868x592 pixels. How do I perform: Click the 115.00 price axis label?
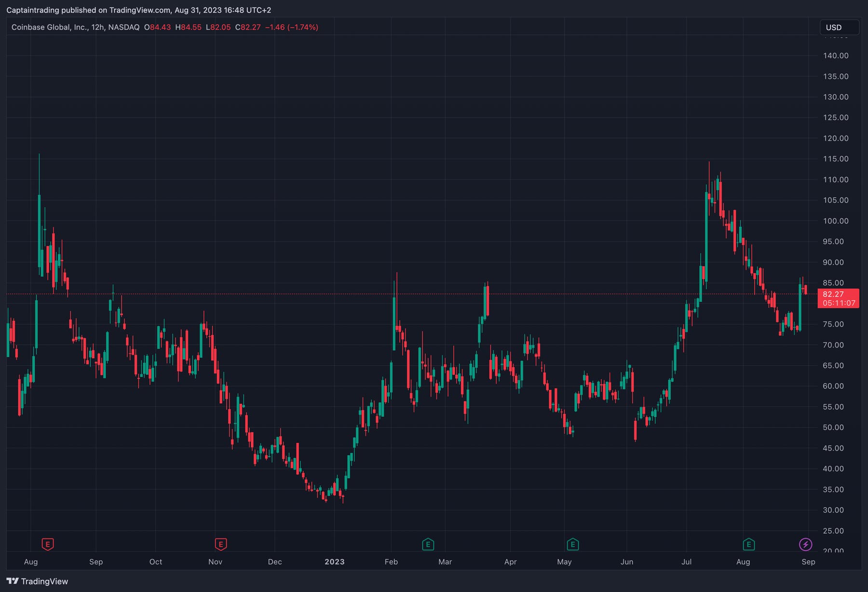836,159
